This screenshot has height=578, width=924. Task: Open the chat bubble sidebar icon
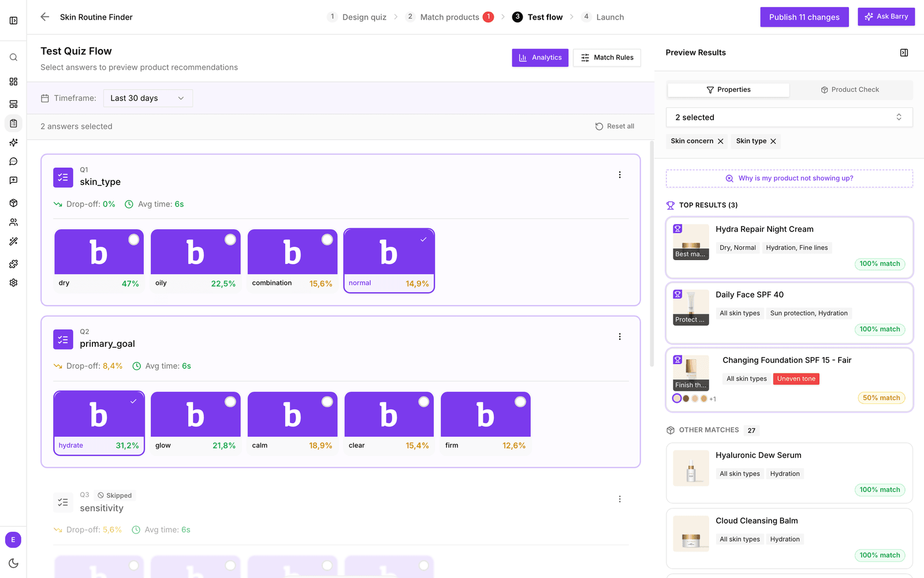click(13, 161)
